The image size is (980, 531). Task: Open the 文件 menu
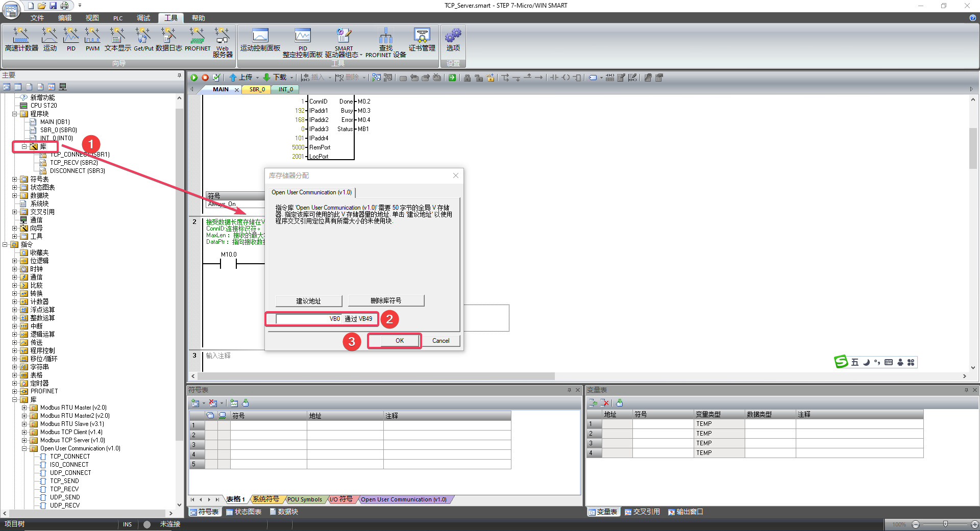pyautogui.click(x=37, y=18)
